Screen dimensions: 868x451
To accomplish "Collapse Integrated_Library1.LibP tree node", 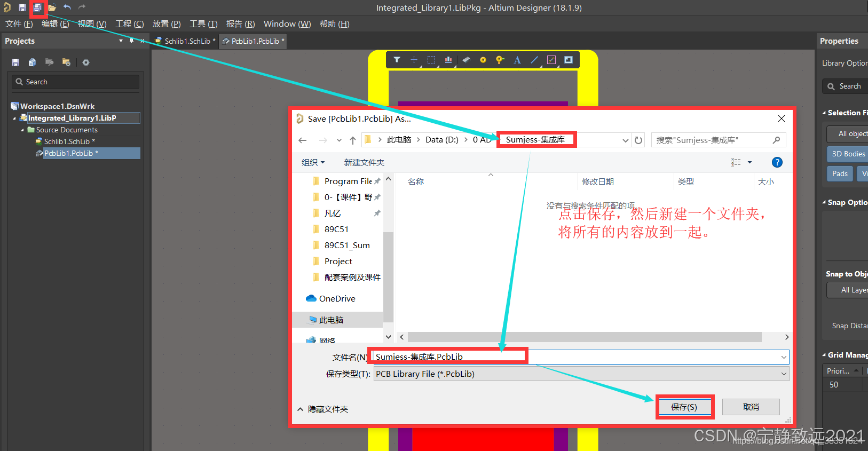I will pyautogui.click(x=14, y=118).
